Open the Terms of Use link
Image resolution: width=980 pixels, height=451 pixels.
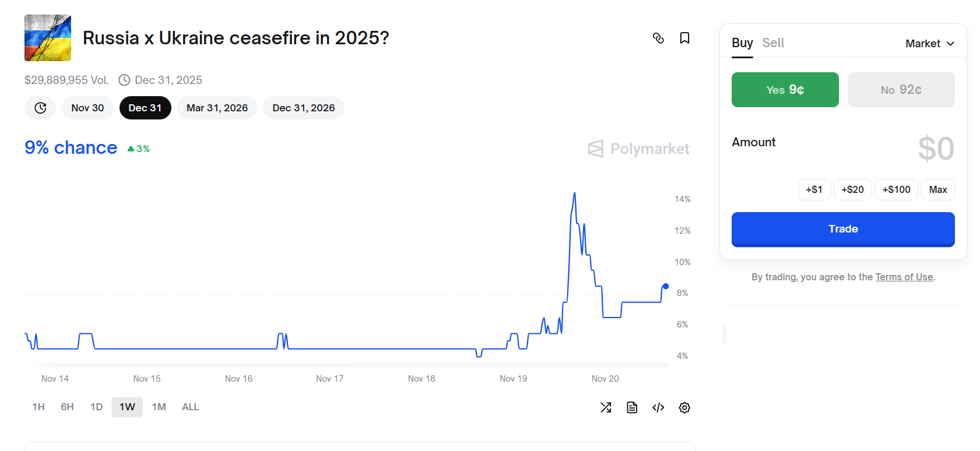click(904, 277)
